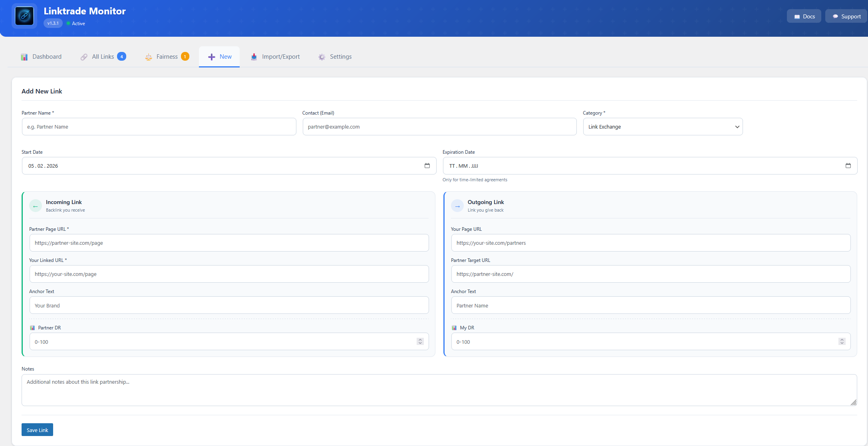Image resolution: width=868 pixels, height=446 pixels.
Task: Select the Dashboard chart icon
Action: click(x=24, y=57)
